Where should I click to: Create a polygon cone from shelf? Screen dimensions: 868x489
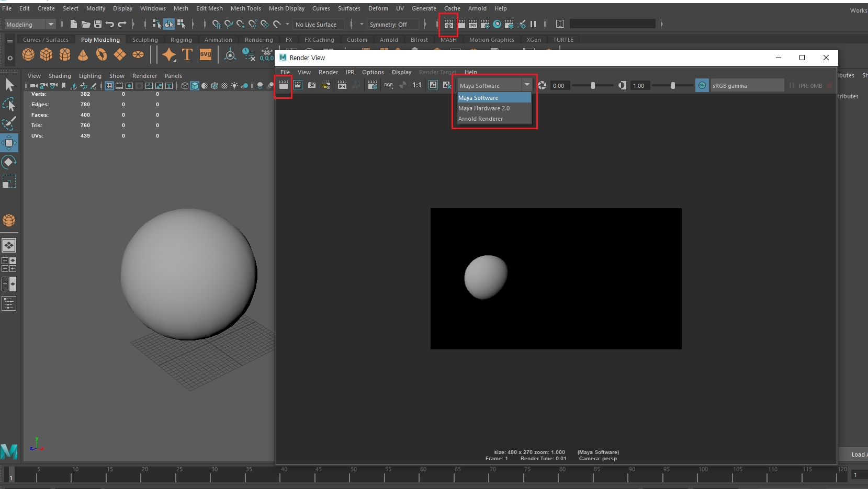[x=83, y=54]
